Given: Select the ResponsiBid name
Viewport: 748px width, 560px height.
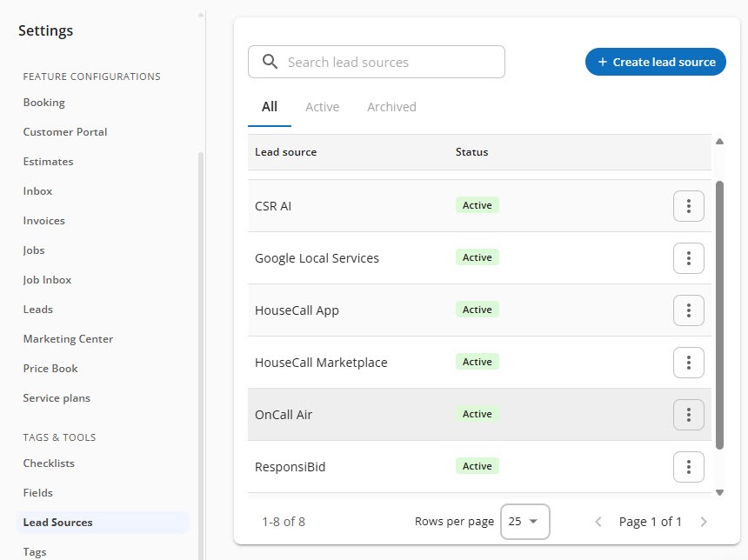Looking at the screenshot, I should tap(290, 467).
